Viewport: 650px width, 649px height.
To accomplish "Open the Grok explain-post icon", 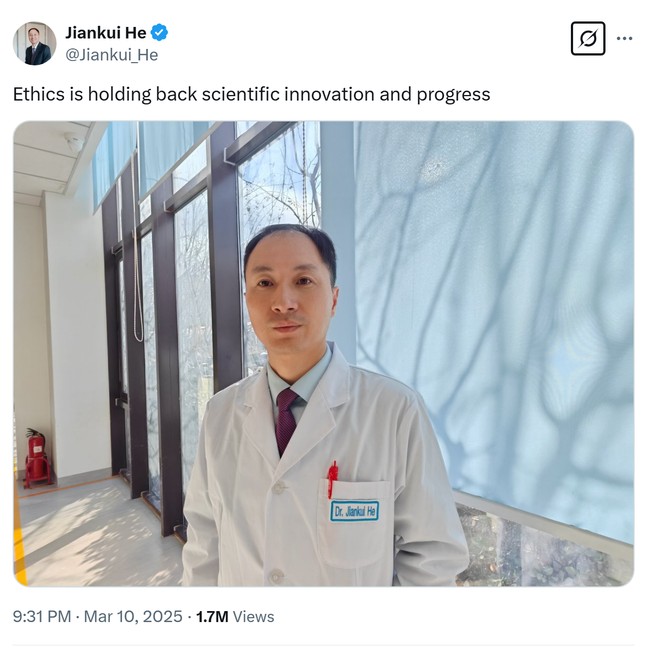I will pyautogui.click(x=588, y=39).
